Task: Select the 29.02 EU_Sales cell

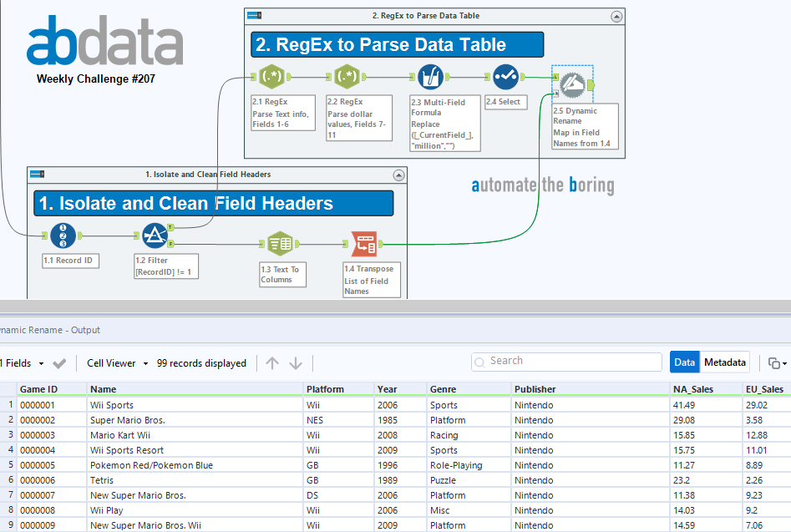Action: [x=768, y=405]
